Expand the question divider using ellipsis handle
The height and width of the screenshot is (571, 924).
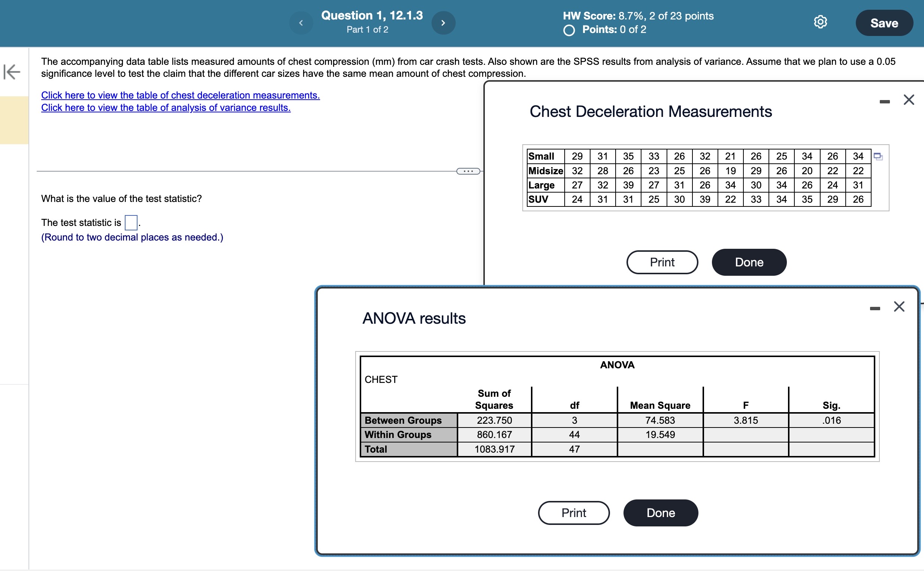468,171
